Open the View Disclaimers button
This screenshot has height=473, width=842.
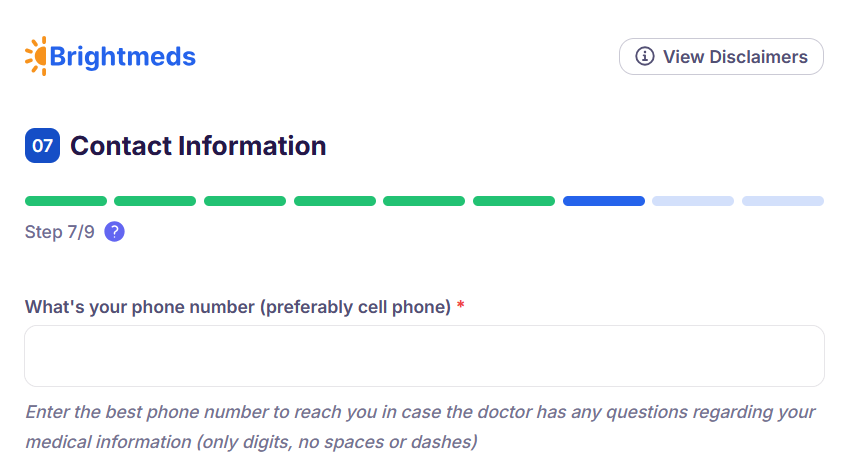[x=721, y=56]
